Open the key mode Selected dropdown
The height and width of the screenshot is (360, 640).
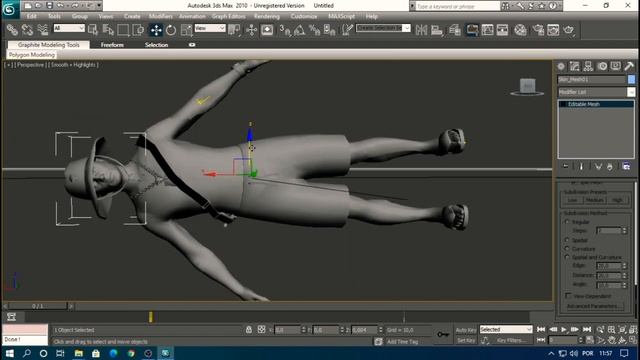click(506, 329)
